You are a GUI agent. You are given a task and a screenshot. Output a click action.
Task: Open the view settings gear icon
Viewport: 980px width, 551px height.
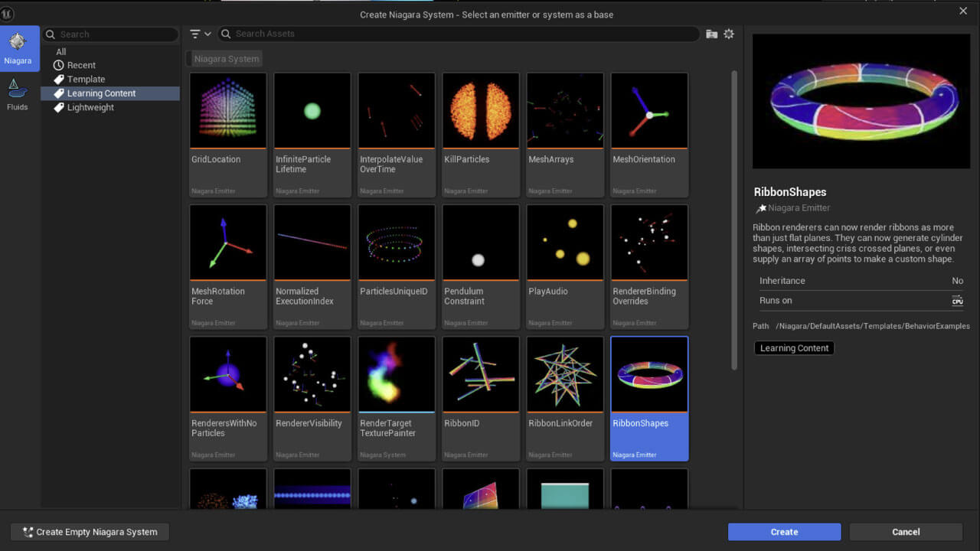[729, 34]
